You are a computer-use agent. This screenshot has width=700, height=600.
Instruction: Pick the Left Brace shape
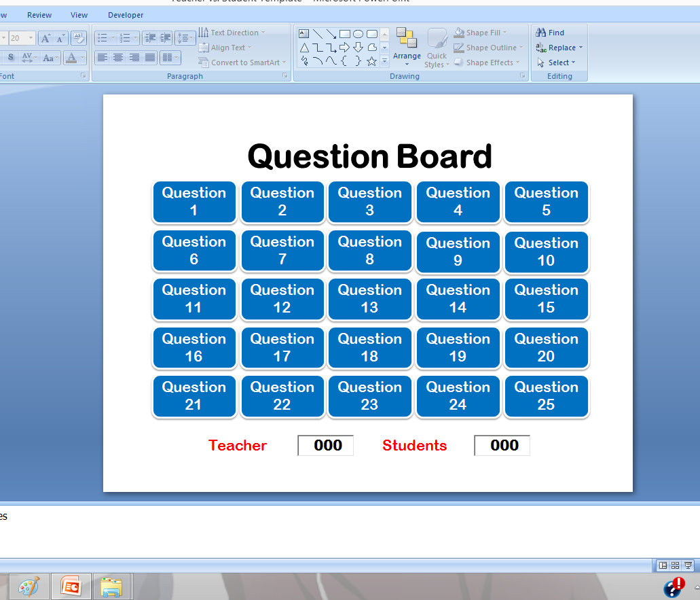[x=344, y=60]
